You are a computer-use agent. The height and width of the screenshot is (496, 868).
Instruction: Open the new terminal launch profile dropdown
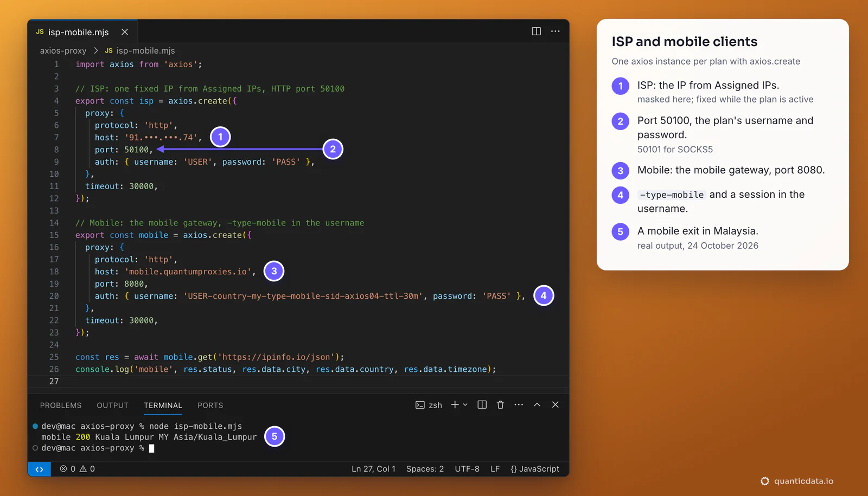tap(465, 405)
